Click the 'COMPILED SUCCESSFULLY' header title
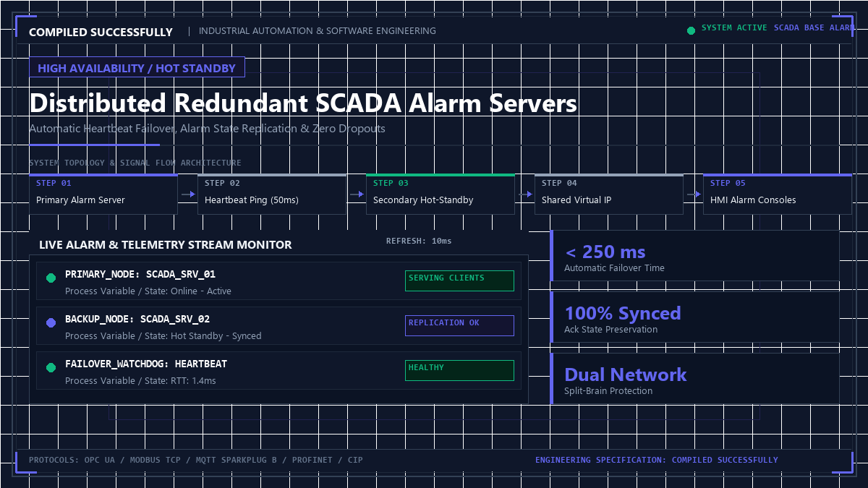868x488 pixels. coord(101,32)
